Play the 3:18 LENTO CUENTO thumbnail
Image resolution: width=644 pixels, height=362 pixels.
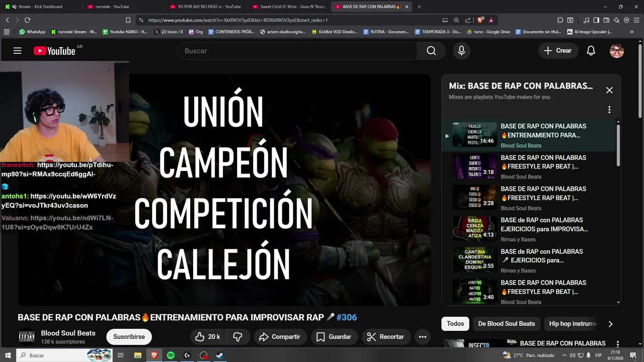tap(474, 166)
